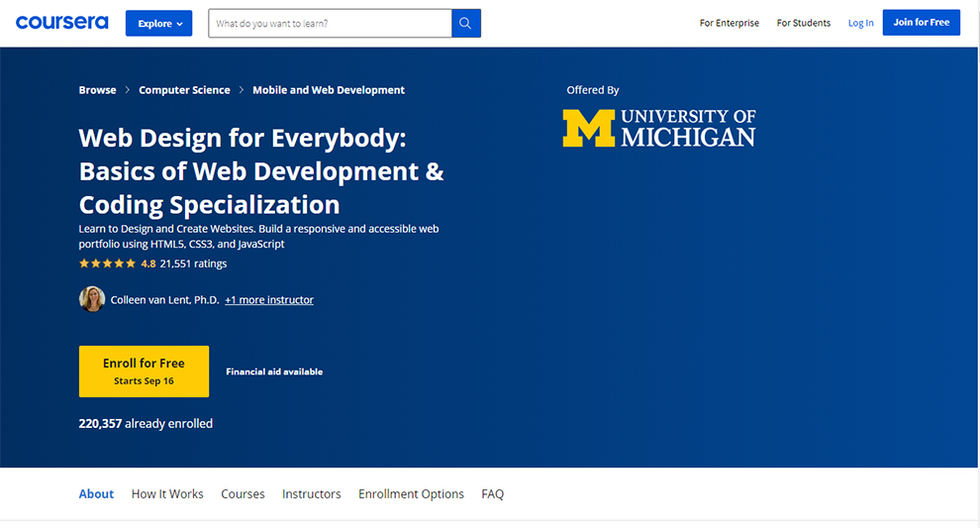The height and width of the screenshot is (528, 980).
Task: Switch to the How It Works tab
Action: pos(167,493)
